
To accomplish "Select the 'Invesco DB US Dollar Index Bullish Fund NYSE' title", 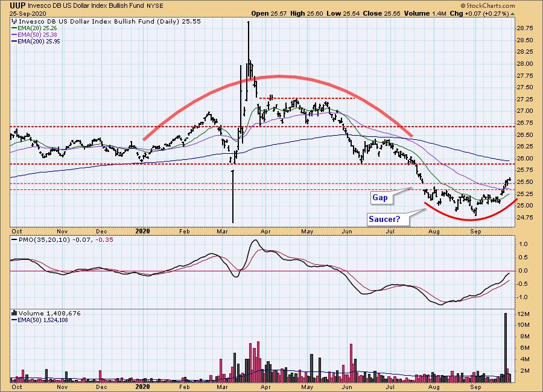I will coord(95,6).
